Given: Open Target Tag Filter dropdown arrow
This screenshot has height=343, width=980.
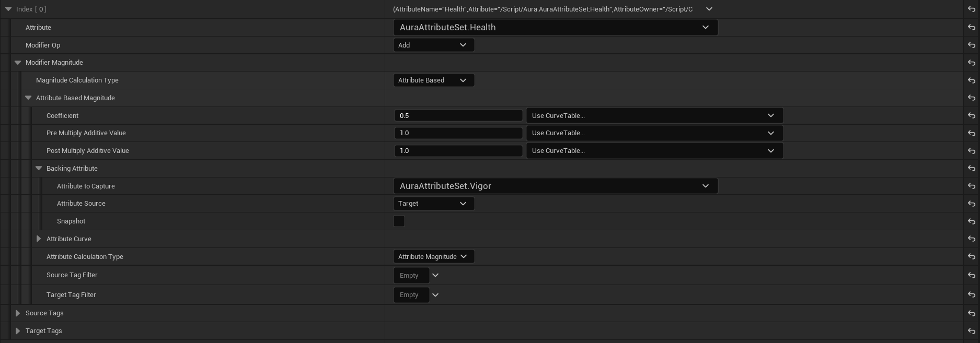Looking at the screenshot, I should (x=435, y=295).
